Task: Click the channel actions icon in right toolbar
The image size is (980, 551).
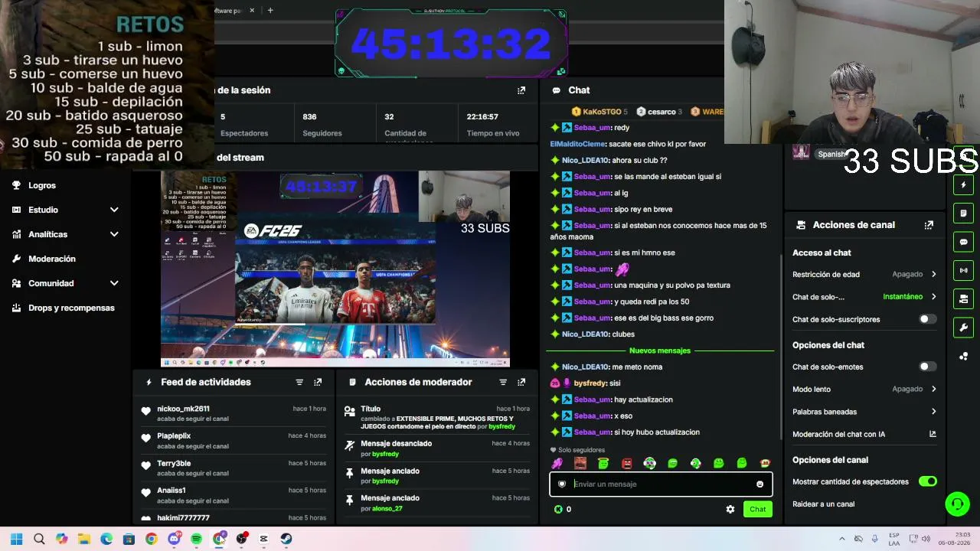Action: 963,298
